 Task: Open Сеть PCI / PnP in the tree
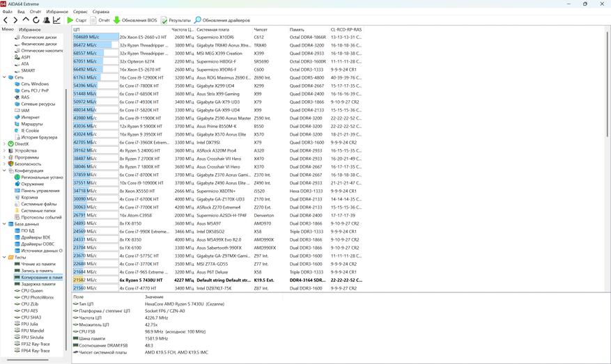click(x=31, y=90)
